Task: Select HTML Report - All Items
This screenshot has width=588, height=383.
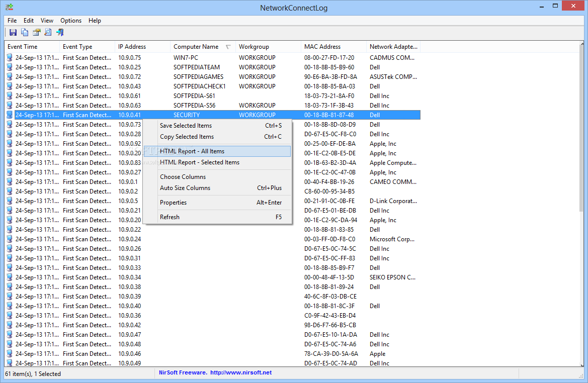Action: click(217, 151)
